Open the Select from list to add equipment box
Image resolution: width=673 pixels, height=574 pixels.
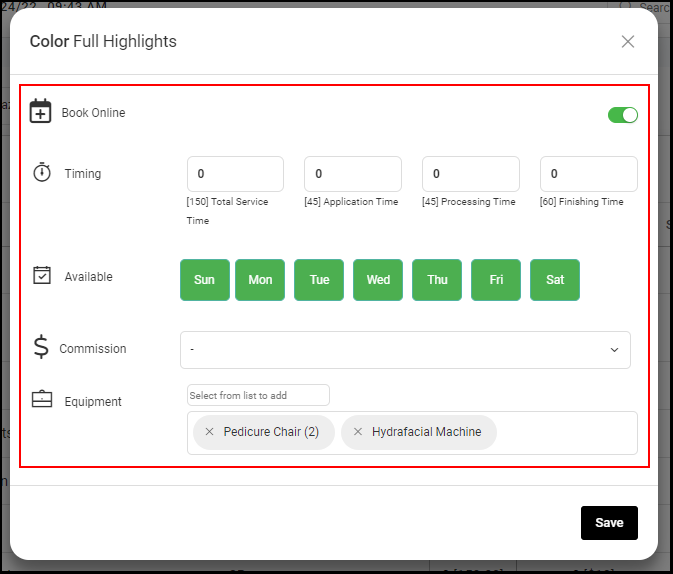pyautogui.click(x=258, y=395)
